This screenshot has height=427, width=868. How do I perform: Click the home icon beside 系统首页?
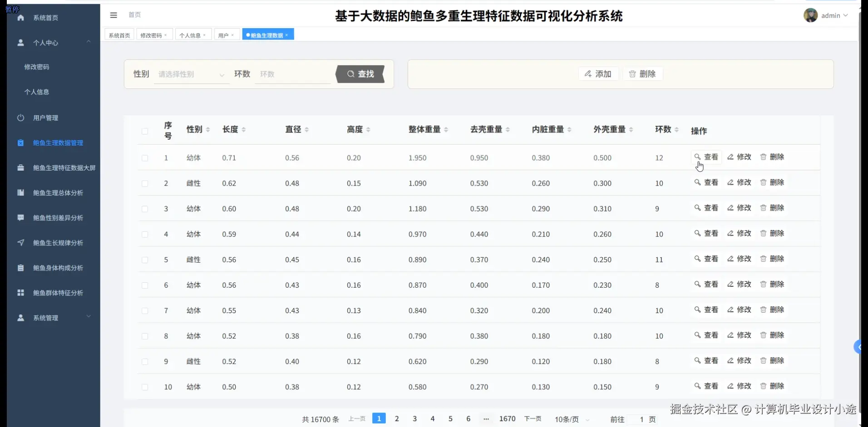point(20,18)
